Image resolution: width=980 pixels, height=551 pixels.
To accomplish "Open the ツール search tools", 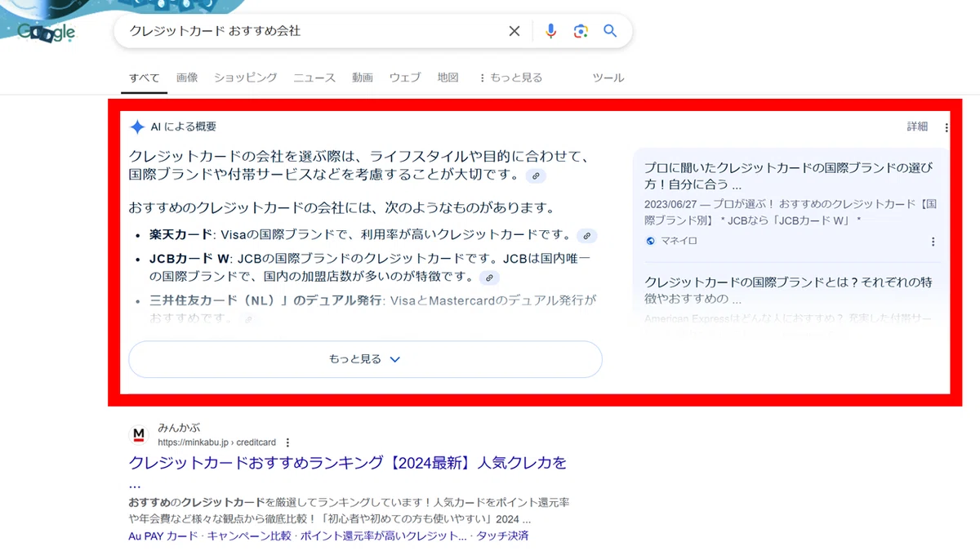I will coord(608,78).
